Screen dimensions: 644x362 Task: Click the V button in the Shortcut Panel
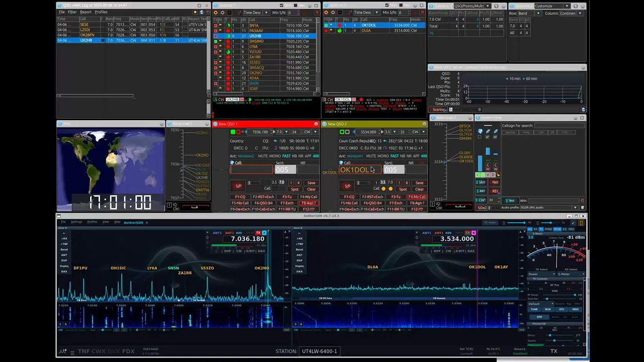pyautogui.click(x=487, y=175)
